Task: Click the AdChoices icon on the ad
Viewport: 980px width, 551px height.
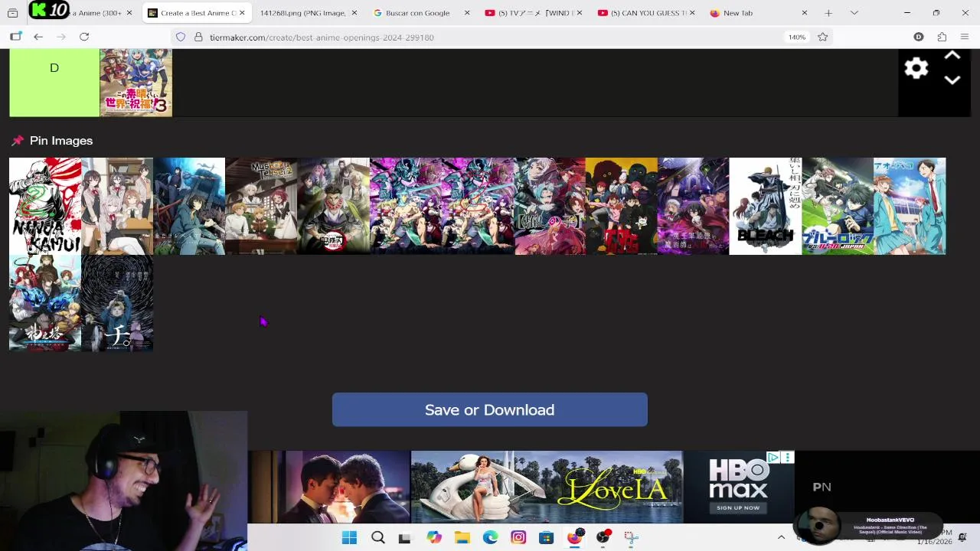Action: (x=773, y=458)
